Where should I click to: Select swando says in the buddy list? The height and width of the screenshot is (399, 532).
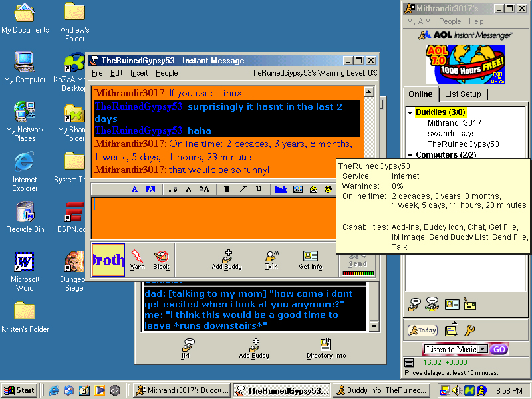click(x=452, y=134)
